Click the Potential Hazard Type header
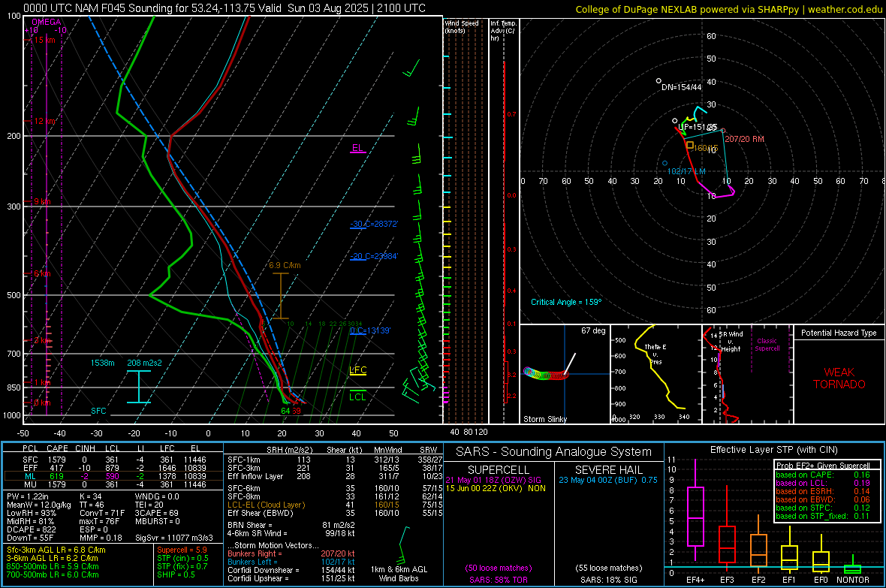The width and height of the screenshot is (886, 588). pos(839,333)
